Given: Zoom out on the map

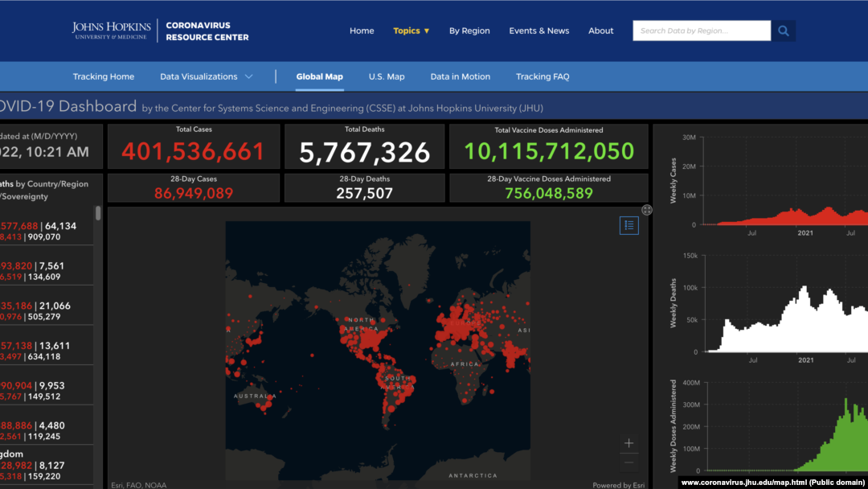Looking at the screenshot, I should click(628, 462).
